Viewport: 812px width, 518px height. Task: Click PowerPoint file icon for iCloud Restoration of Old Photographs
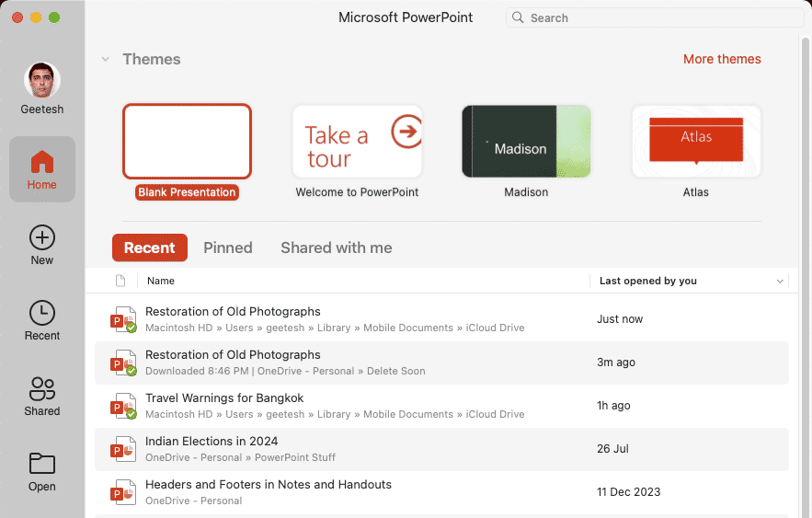(124, 319)
